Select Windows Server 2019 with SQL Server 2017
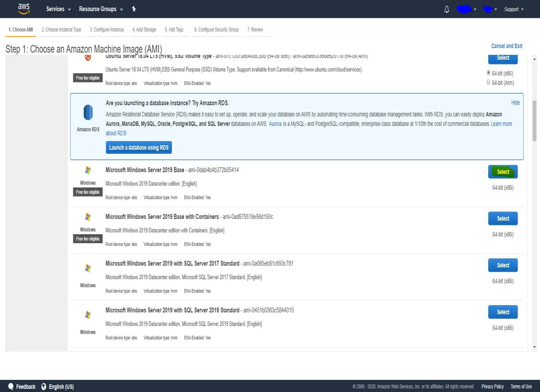This screenshot has width=540, height=392. click(503, 265)
